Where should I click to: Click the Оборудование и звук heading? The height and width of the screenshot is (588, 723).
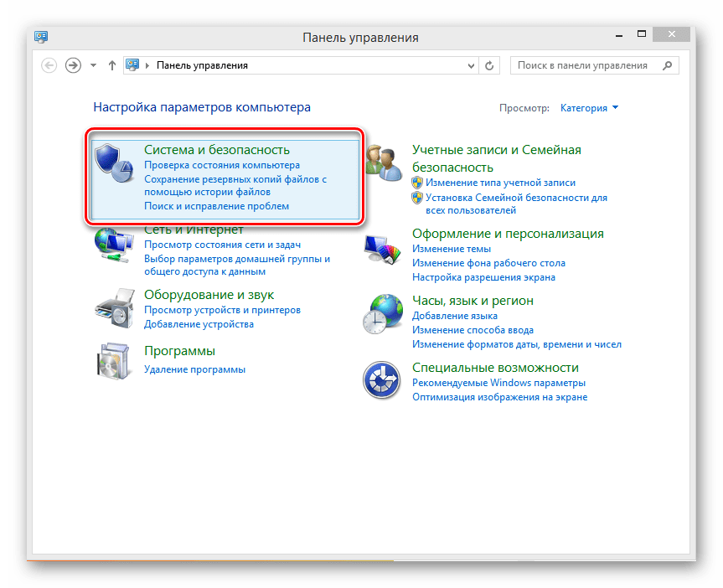[x=209, y=295]
